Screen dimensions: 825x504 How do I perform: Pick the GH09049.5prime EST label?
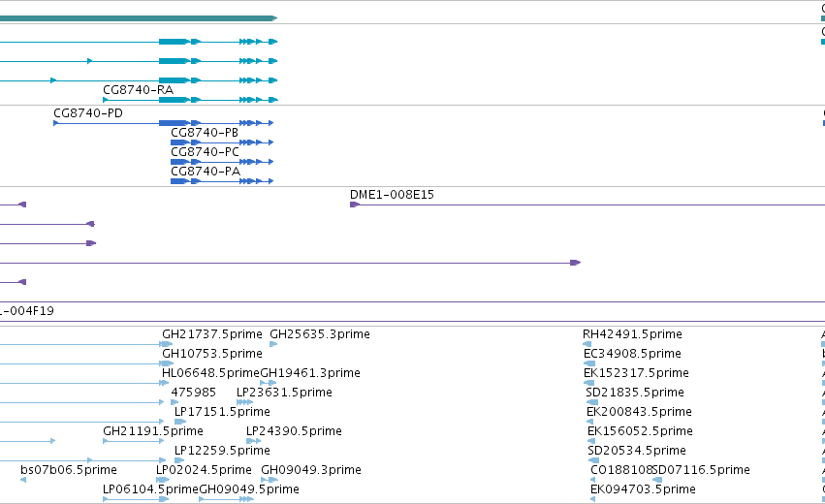tap(249, 489)
